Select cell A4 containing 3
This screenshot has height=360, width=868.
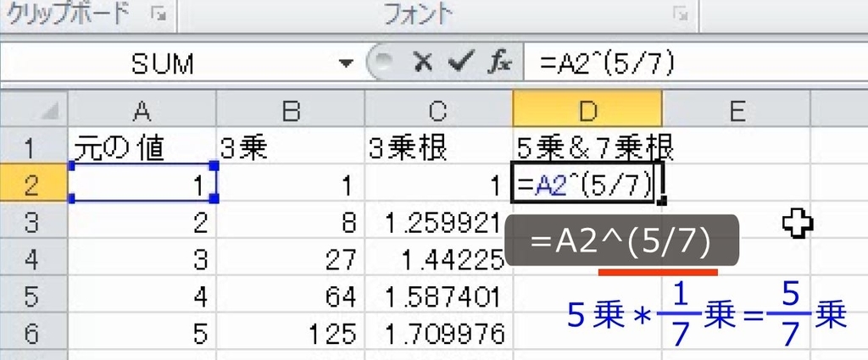(142, 259)
